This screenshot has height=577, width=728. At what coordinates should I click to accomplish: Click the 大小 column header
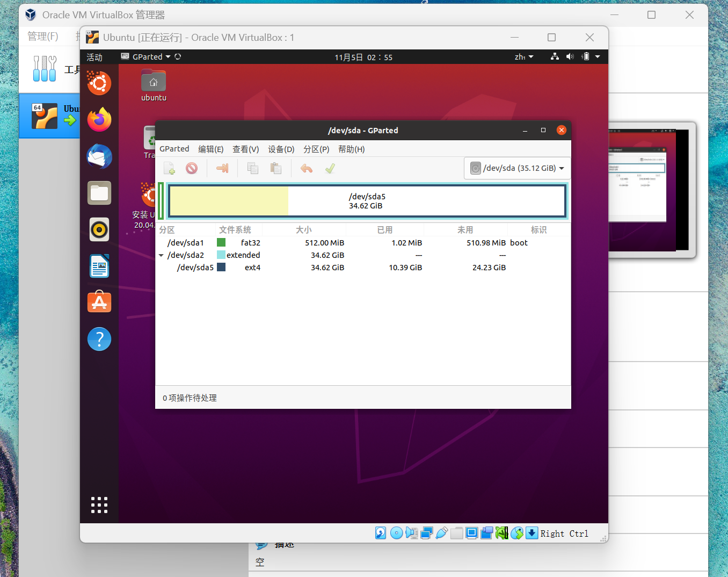(304, 230)
